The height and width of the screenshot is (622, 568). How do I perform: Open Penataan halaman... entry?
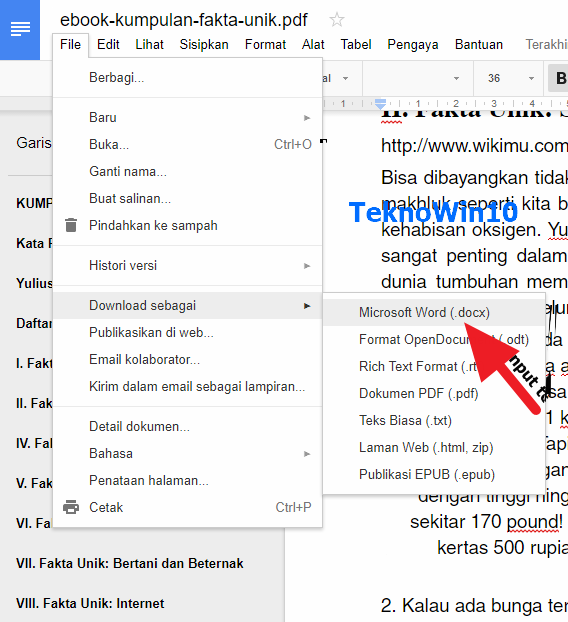point(187,480)
